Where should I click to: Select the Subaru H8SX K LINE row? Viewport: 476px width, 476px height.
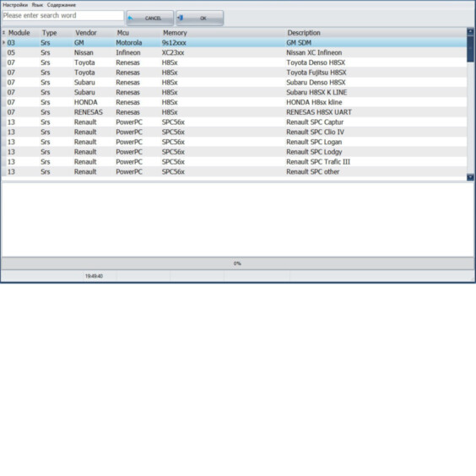pos(234,92)
